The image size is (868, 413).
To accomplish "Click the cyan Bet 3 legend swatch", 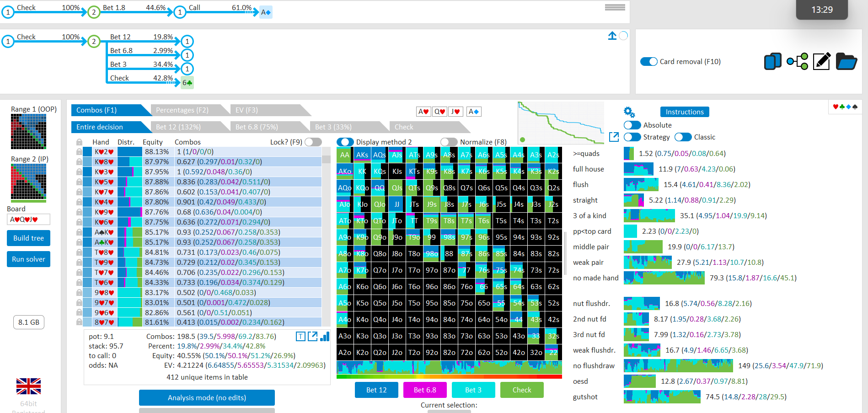I will (473, 390).
